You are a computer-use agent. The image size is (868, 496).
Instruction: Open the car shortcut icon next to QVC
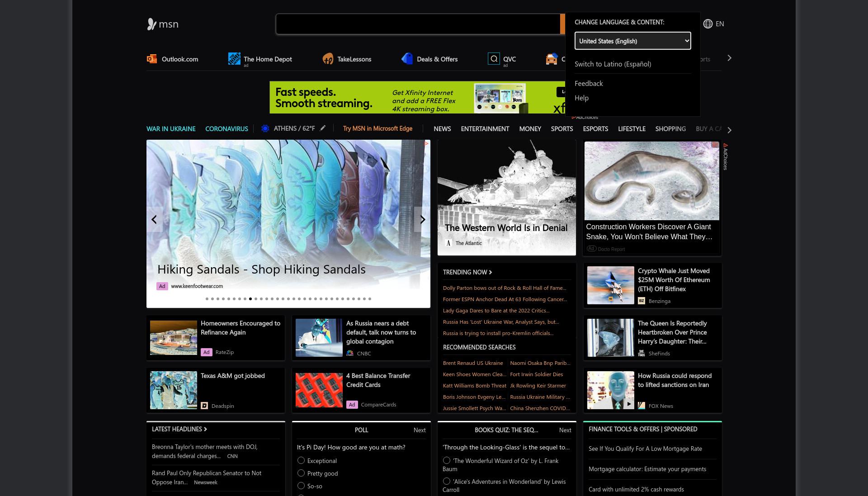coord(552,59)
